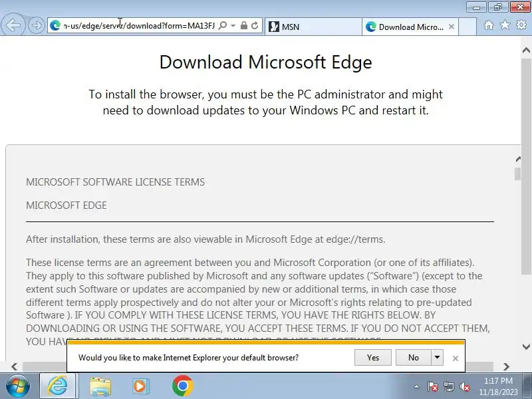
Task: Click the network status tray icon
Action: [x=448, y=386]
